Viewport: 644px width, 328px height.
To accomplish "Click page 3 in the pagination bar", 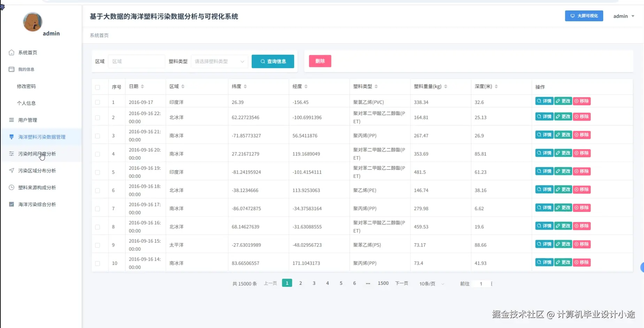I will (x=314, y=283).
